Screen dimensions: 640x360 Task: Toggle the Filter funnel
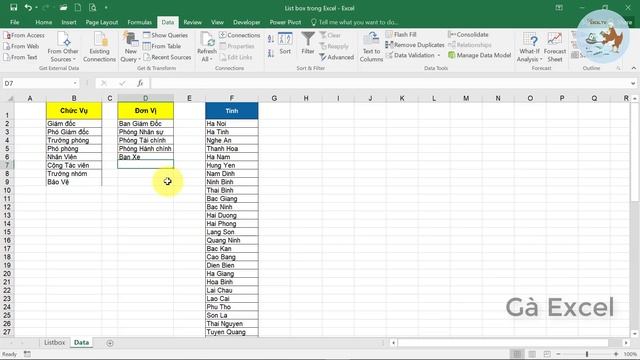308,43
